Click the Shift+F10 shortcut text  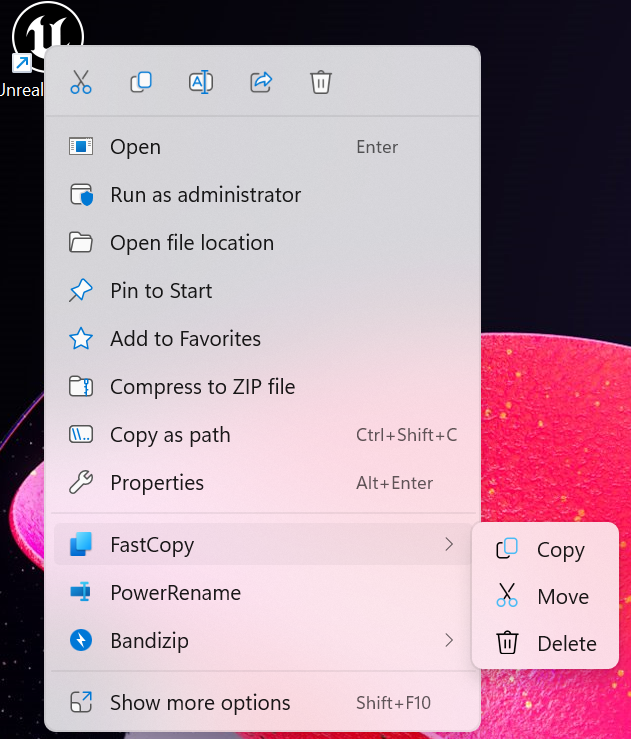pyautogui.click(x=393, y=703)
